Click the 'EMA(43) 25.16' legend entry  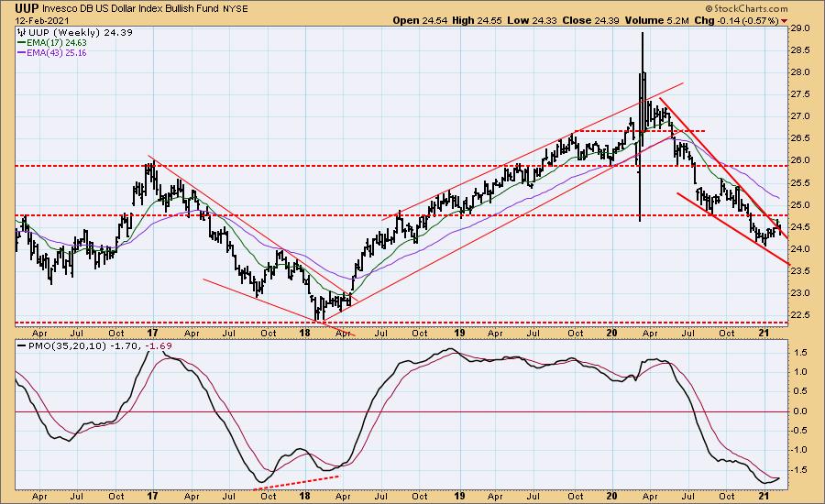pyautogui.click(x=57, y=53)
